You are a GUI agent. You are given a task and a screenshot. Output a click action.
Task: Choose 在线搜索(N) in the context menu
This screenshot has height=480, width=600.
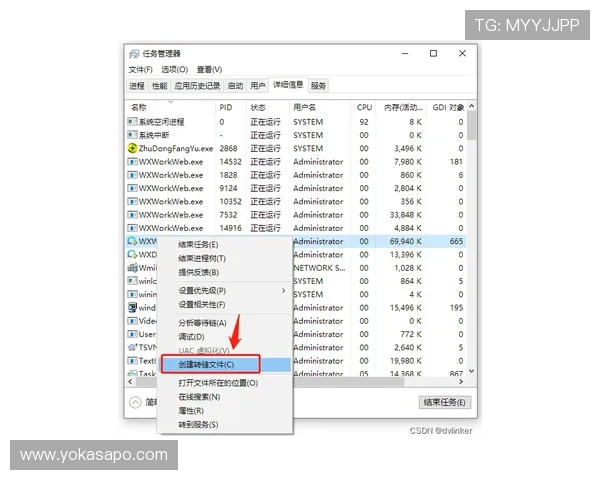[225, 397]
